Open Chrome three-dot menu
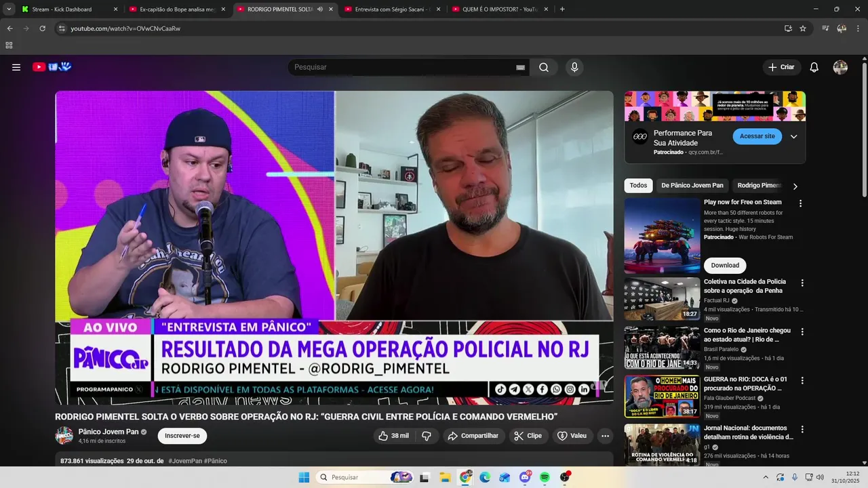Image resolution: width=868 pixels, height=488 pixels. 858,28
